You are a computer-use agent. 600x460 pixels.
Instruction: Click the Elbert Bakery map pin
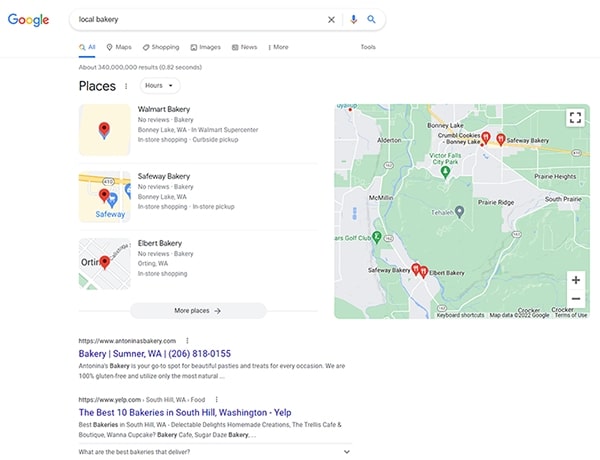point(423,272)
